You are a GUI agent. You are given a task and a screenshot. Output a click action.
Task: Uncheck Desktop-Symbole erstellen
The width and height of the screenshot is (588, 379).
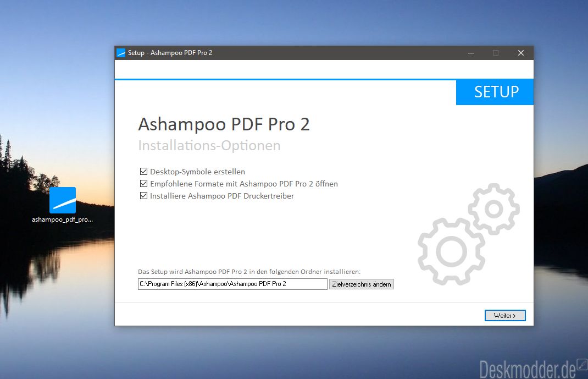tap(143, 172)
